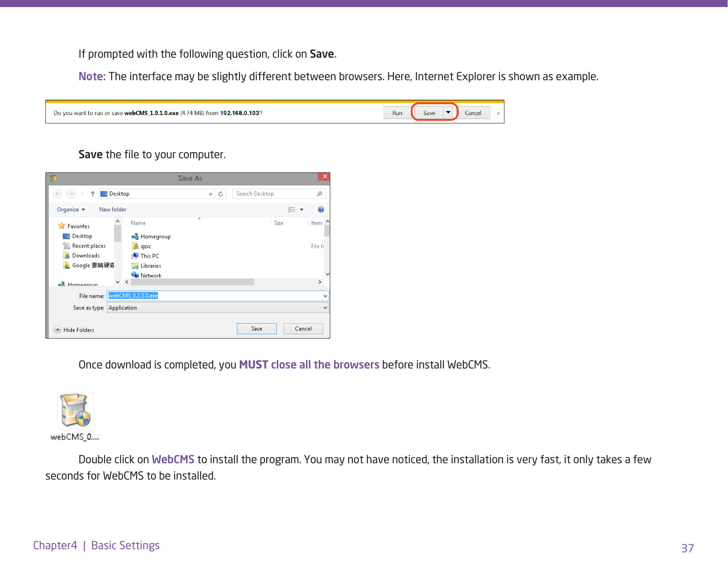Click New folder in the toolbar

coord(113,209)
